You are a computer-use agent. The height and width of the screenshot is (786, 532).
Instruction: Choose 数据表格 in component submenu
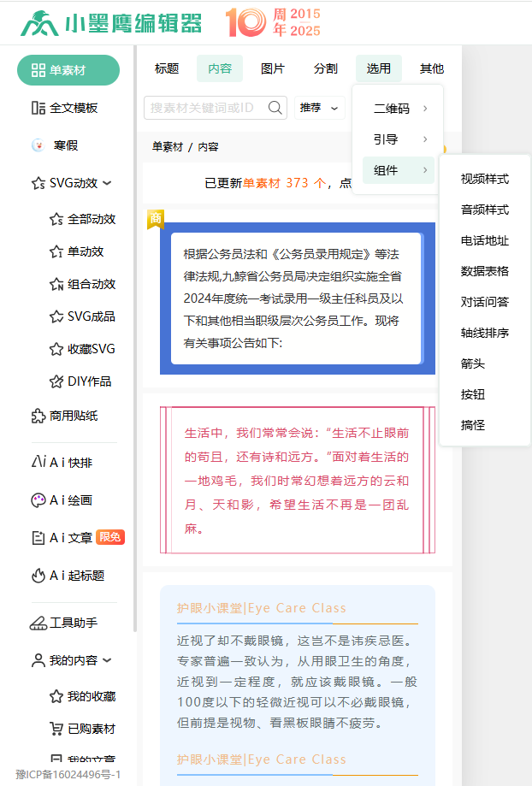pos(484,271)
